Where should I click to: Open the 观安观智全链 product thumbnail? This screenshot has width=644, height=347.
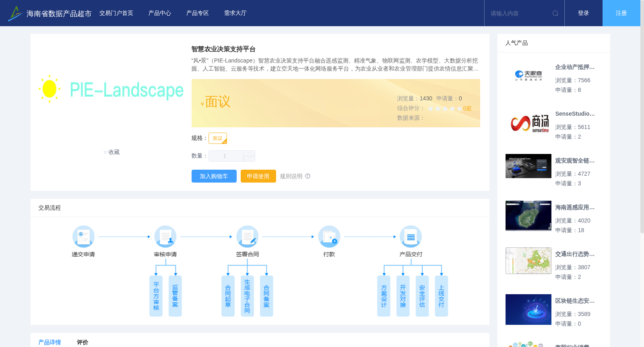(528, 166)
